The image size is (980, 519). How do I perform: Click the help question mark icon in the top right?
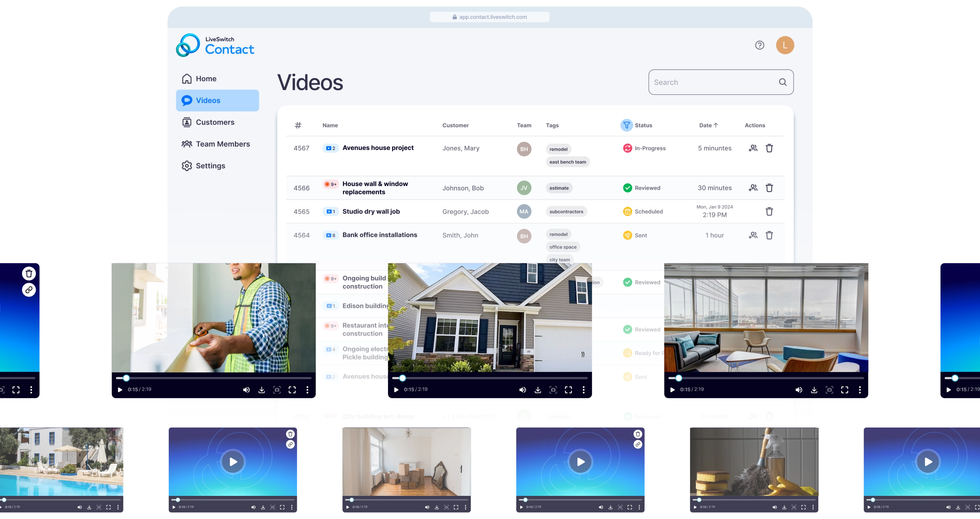(x=759, y=45)
